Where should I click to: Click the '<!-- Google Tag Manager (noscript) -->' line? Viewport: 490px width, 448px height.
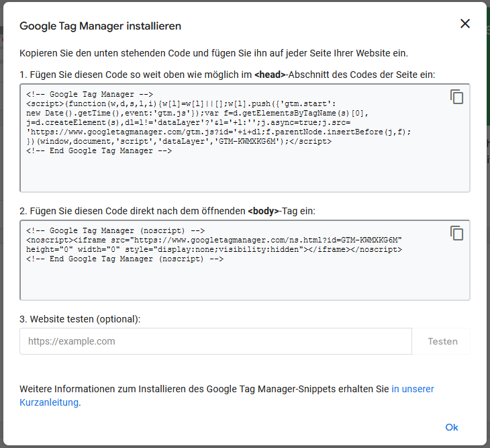(115, 231)
